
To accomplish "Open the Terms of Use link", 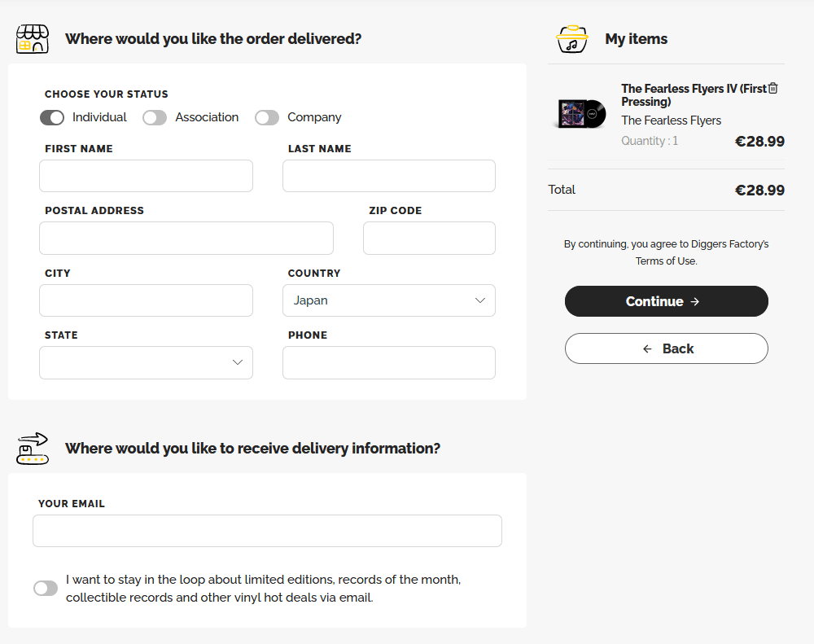I will 666,261.
